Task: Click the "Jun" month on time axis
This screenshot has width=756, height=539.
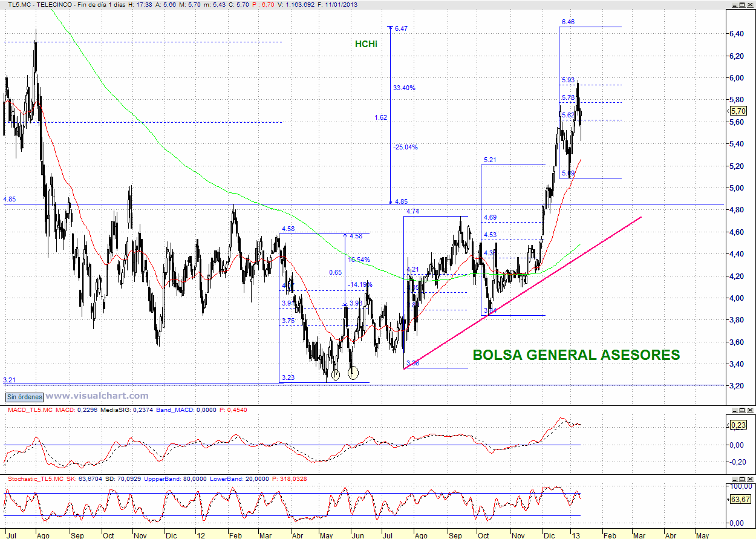Action: [357, 535]
